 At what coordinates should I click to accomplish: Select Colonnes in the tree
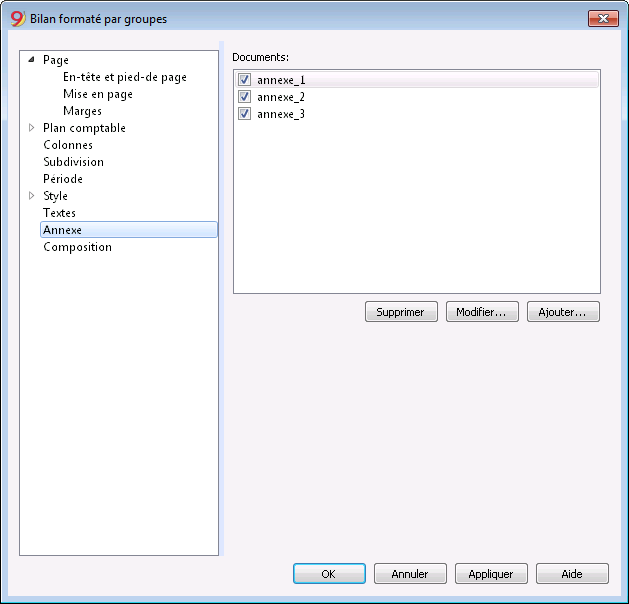(x=68, y=145)
